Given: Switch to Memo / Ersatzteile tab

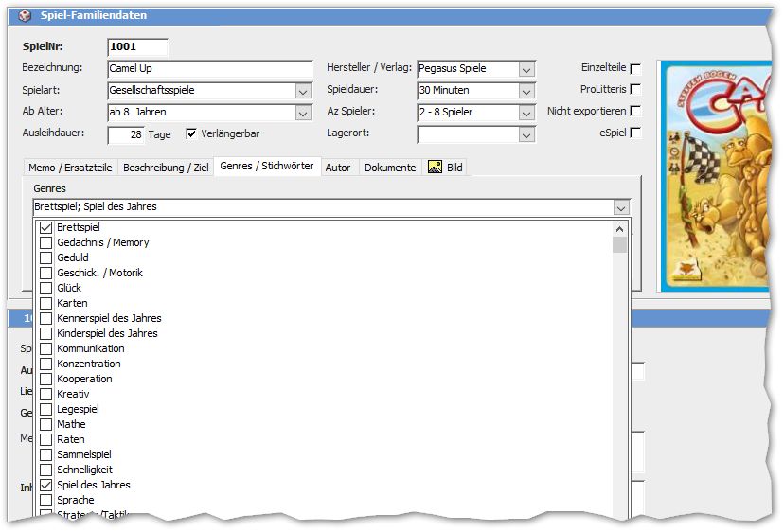Looking at the screenshot, I should 70,168.
